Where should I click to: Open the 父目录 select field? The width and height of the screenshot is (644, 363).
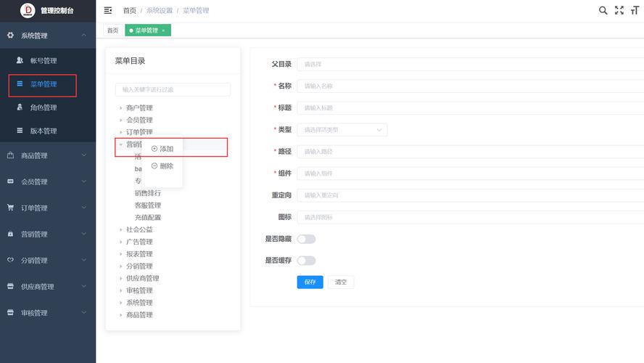pos(471,64)
